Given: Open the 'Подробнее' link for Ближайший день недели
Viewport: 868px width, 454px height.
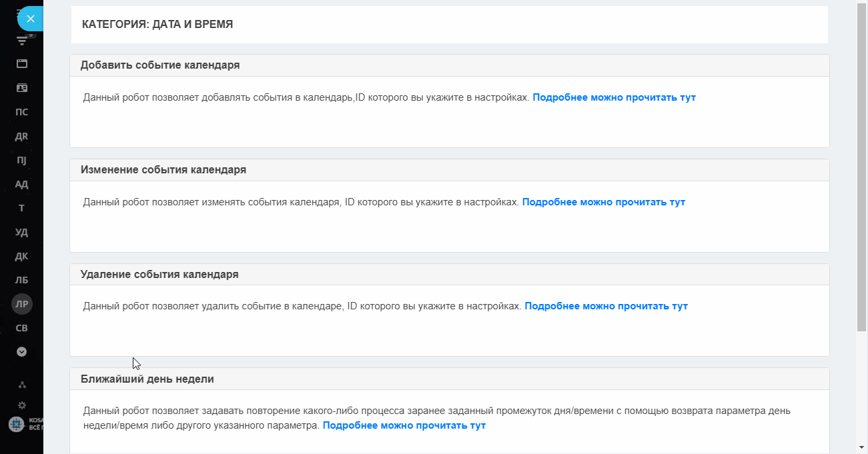Looking at the screenshot, I should pos(404,425).
